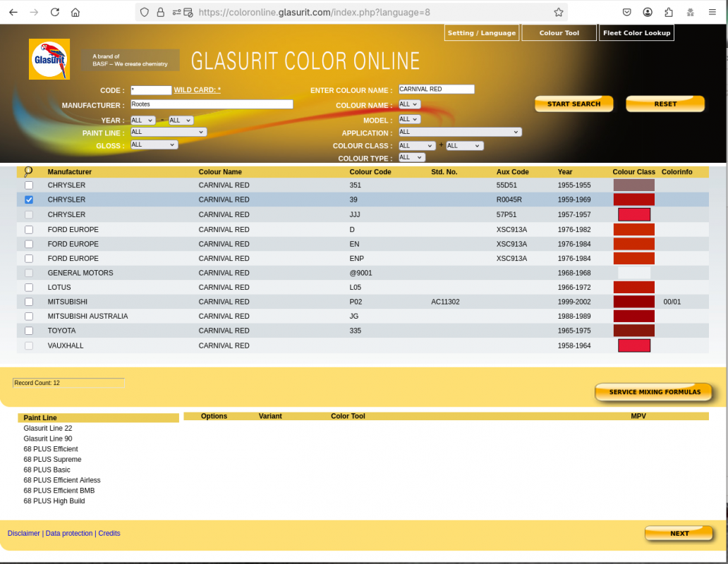
Task: Expand the PAINT LINE dropdown
Action: 168,133
